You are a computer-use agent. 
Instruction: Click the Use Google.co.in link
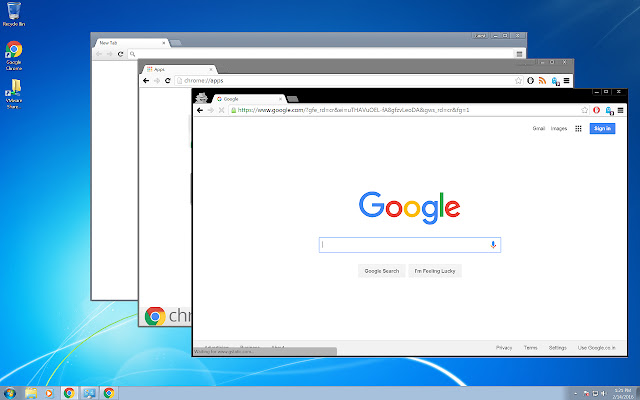tap(596, 348)
